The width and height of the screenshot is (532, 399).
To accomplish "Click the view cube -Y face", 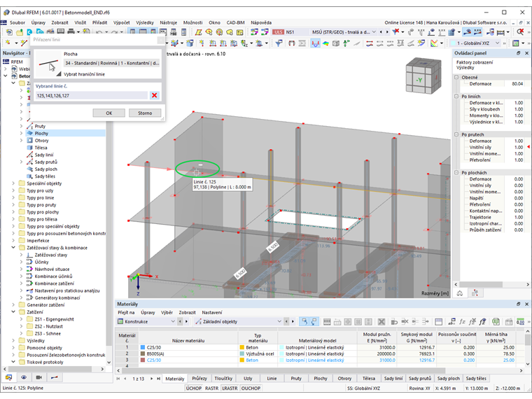I will pos(419,80).
